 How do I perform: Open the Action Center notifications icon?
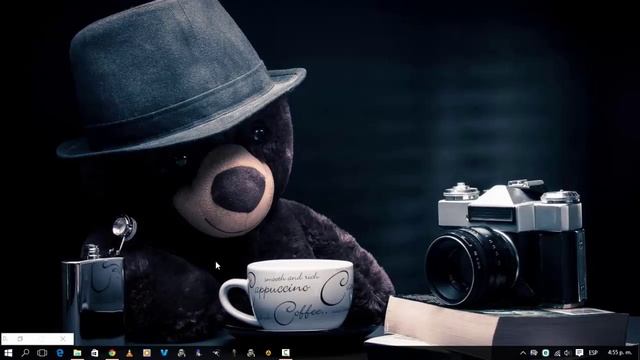pos(579,353)
